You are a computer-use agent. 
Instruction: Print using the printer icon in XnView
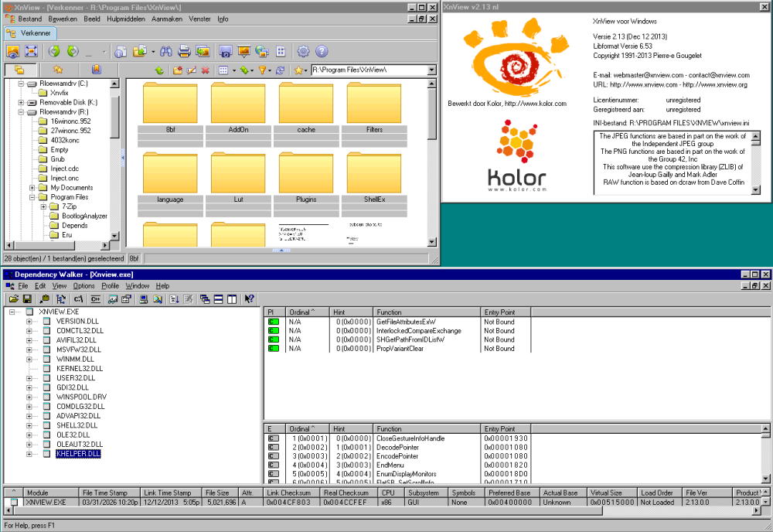click(184, 51)
